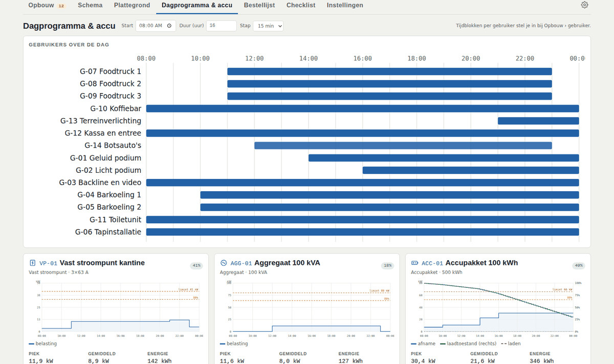Open the settings gear icon

click(585, 5)
